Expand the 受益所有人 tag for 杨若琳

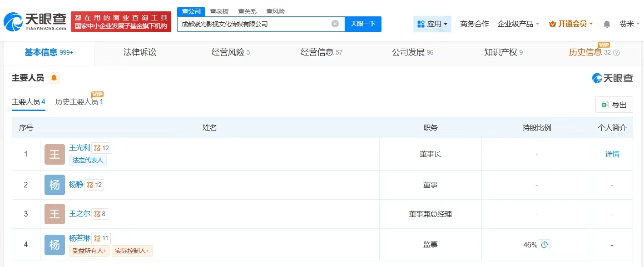89,251
